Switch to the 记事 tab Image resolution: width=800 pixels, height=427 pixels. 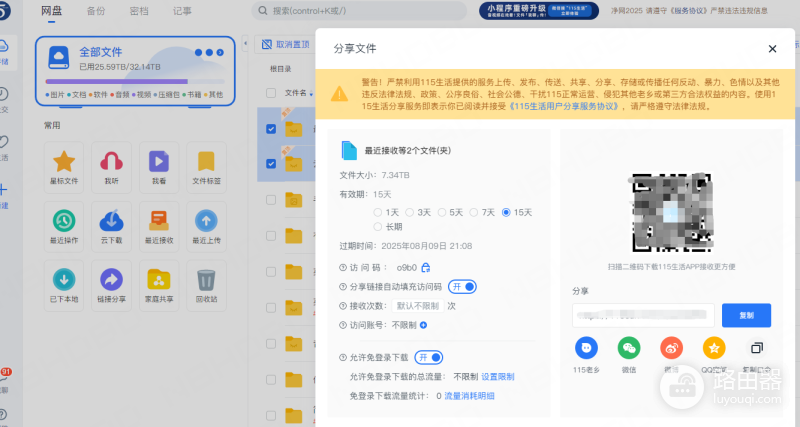click(182, 11)
